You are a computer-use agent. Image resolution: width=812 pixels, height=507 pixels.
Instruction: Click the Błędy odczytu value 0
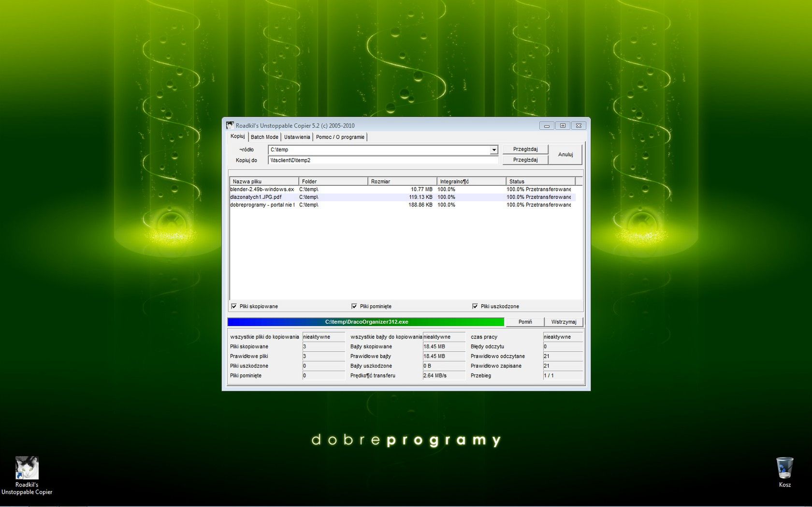pos(563,346)
